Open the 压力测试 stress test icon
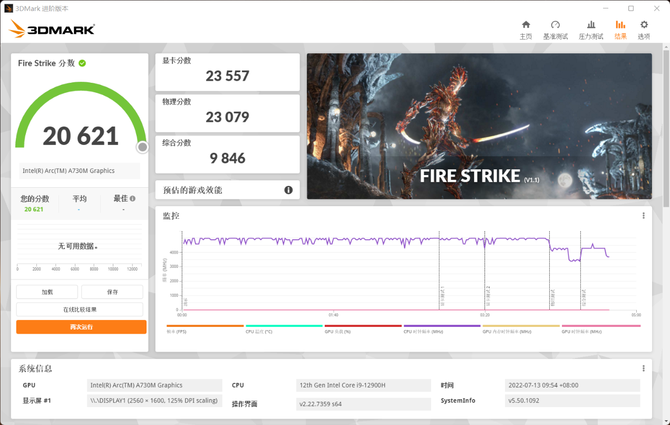 (x=590, y=28)
